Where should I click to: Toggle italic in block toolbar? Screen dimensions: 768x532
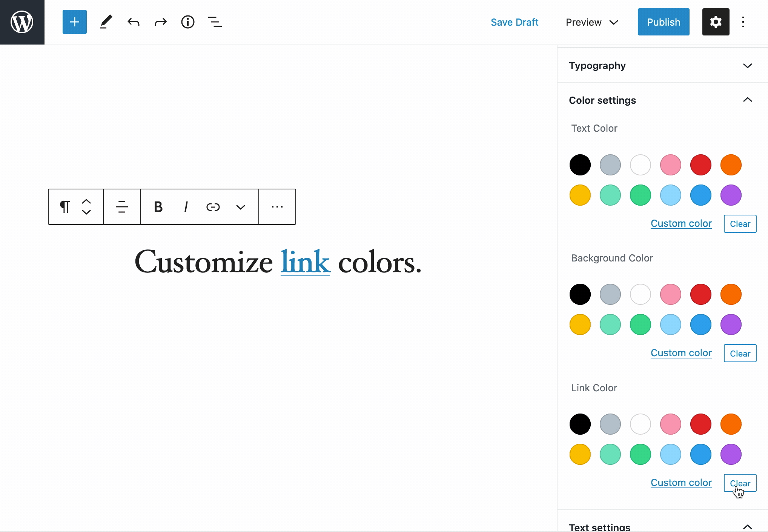[186, 207]
